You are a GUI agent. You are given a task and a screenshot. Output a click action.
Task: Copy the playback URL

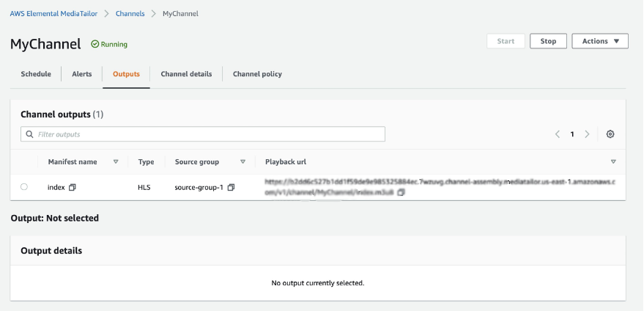point(401,193)
